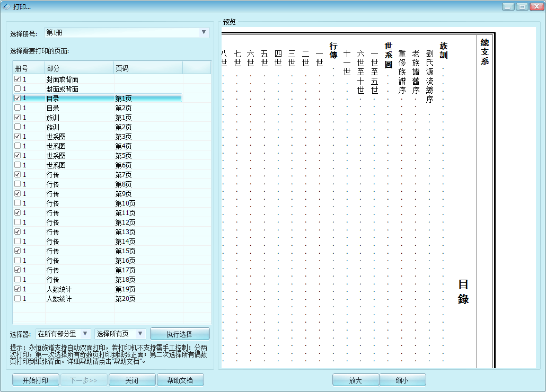Screen dimensions: 546x392
Task: Uncheck the 目录 第1页 checkbox
Action: [x=17, y=98]
